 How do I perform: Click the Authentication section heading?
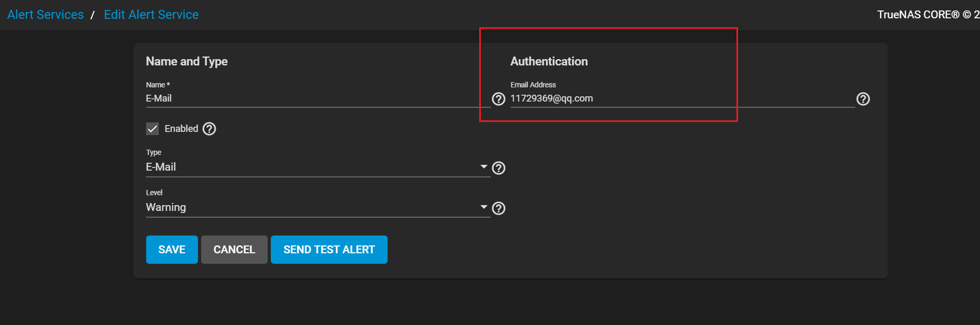click(549, 61)
